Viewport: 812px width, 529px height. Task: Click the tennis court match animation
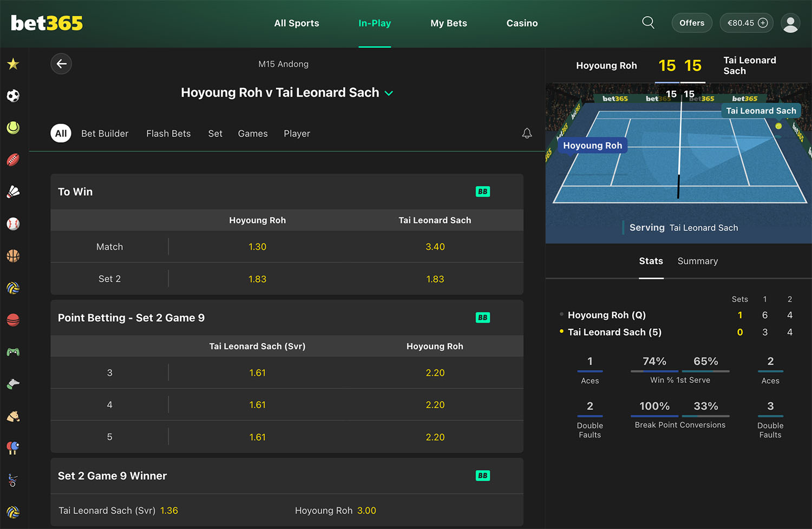pyautogui.click(x=679, y=162)
